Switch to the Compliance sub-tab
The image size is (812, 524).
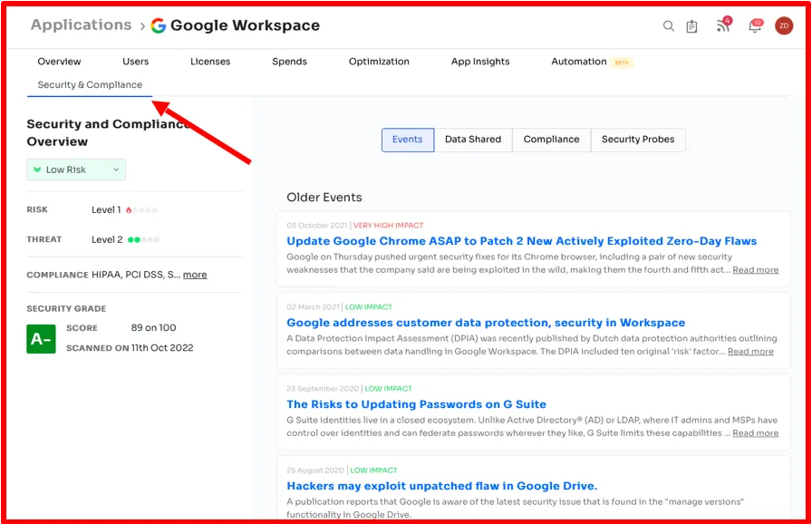pyautogui.click(x=552, y=140)
